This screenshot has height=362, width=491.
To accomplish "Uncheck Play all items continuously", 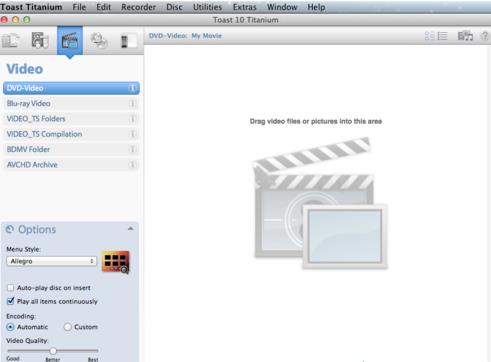I will point(11,301).
